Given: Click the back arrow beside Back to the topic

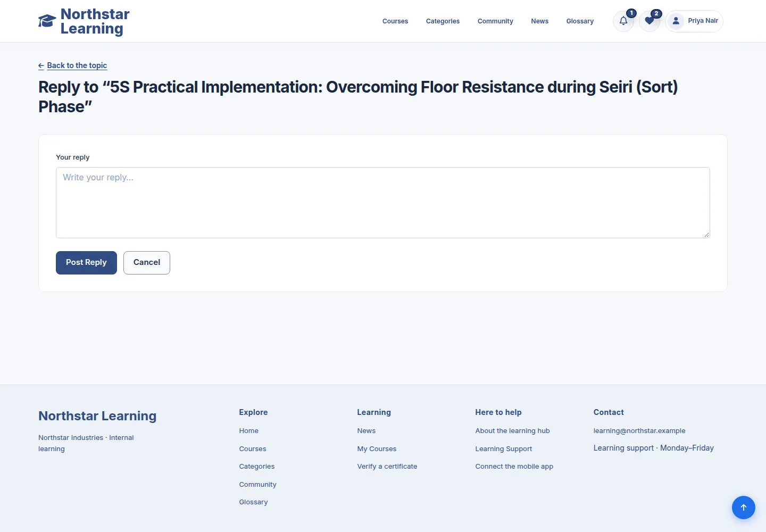Looking at the screenshot, I should pyautogui.click(x=41, y=66).
